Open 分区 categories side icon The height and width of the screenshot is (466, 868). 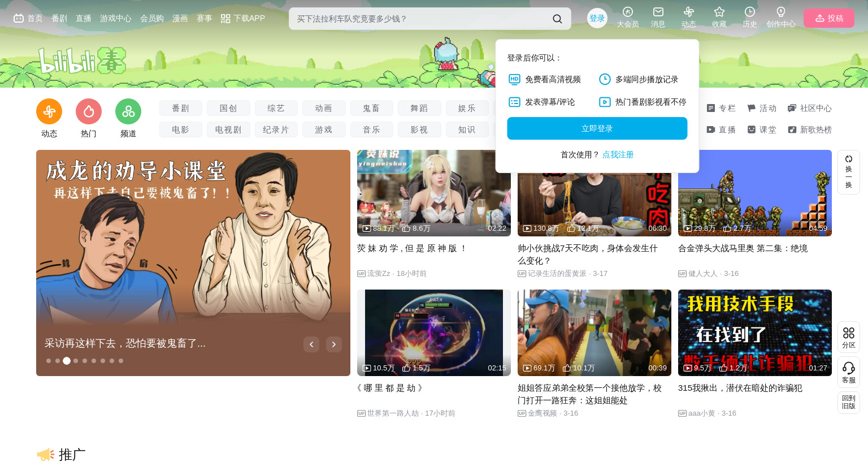click(x=848, y=337)
